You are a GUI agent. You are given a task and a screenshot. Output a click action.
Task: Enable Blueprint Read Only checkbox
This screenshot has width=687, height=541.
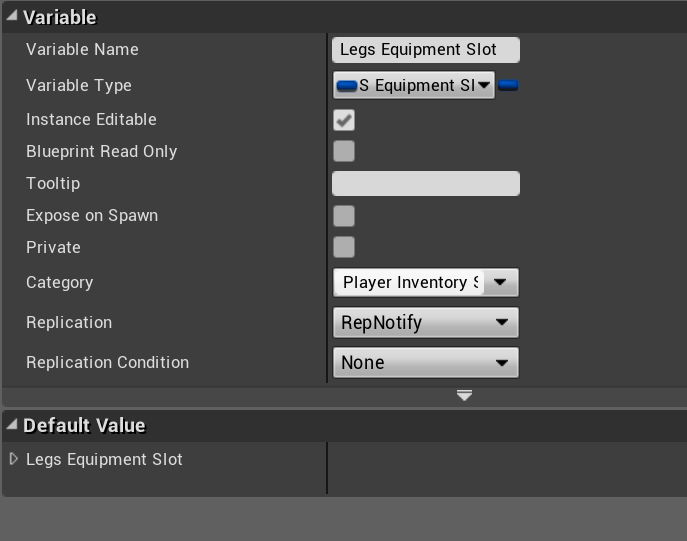344,152
